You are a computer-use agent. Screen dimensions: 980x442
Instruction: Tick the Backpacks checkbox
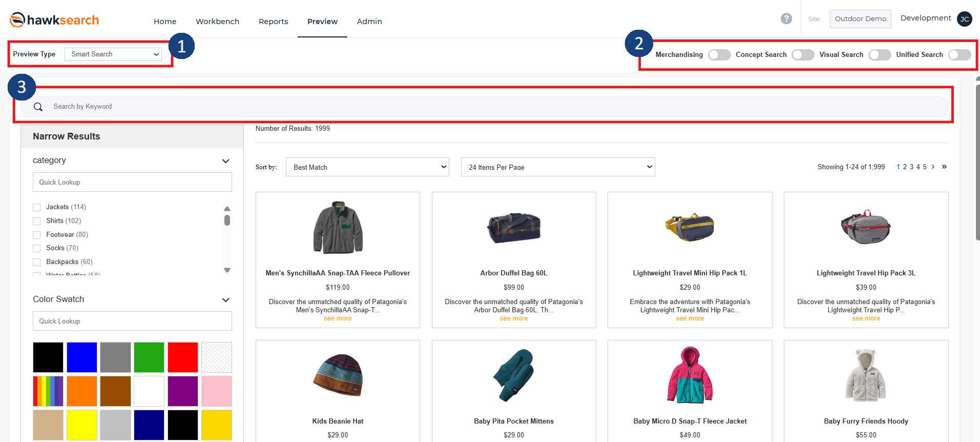[37, 262]
